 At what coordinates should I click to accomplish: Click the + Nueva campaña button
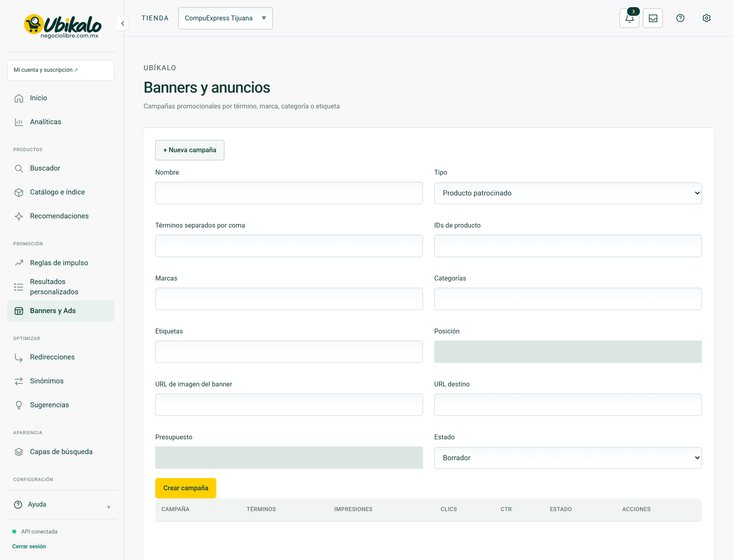pos(190,150)
